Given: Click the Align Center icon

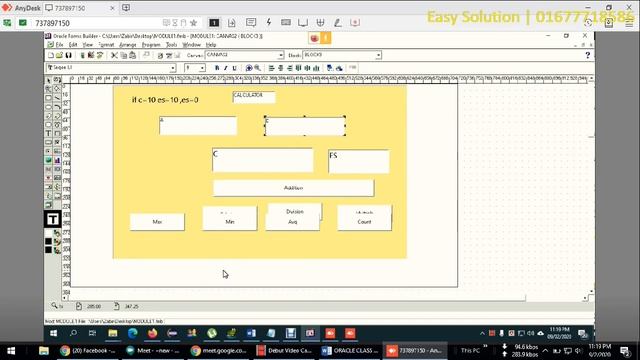Looking at the screenshot, I should pos(280,68).
